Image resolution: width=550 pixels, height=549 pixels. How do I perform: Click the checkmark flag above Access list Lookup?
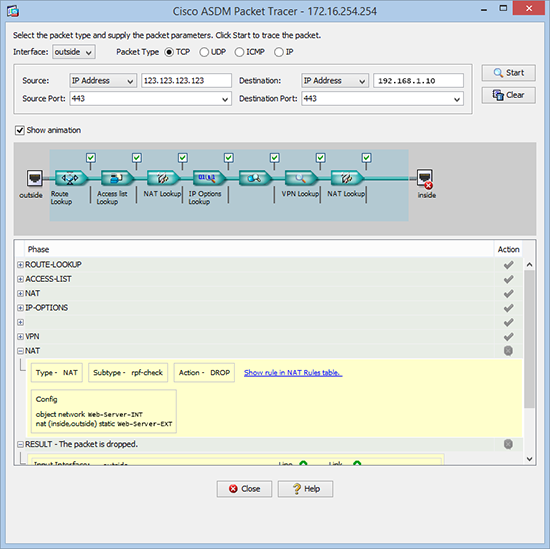[x=137, y=158]
